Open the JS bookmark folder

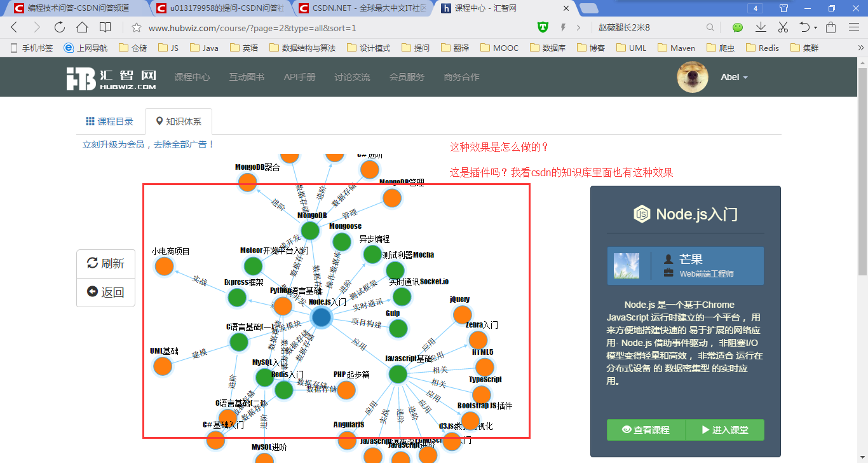click(168, 48)
